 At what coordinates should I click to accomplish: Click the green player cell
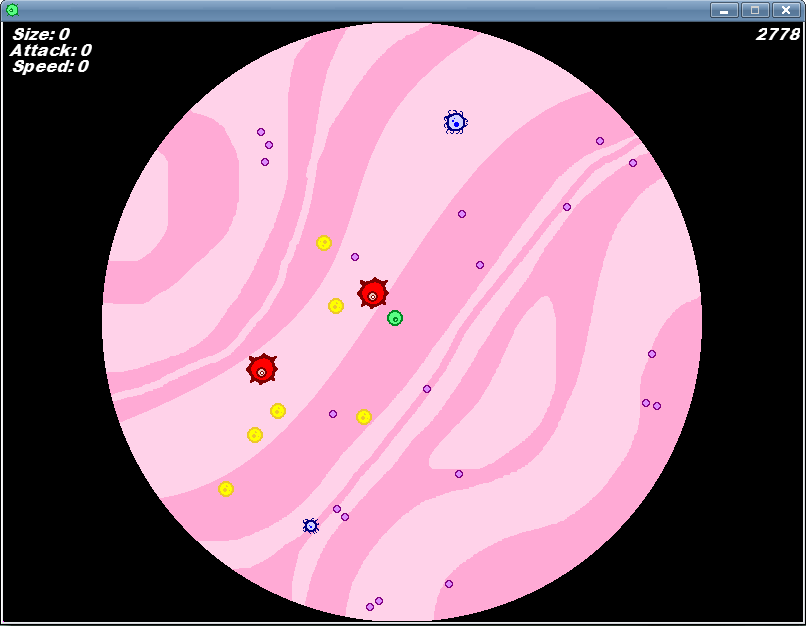click(395, 318)
